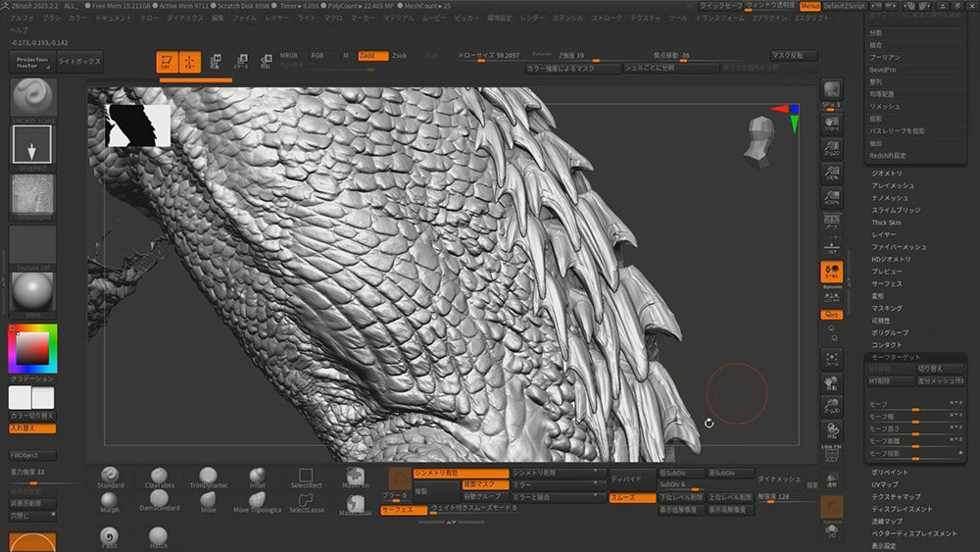This screenshot has width=980, height=552.
Task: Select the Move transform icon
Action: click(215, 62)
